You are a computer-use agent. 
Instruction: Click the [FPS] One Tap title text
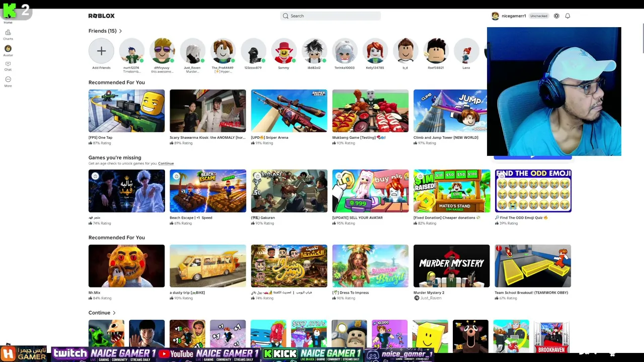[101, 138]
